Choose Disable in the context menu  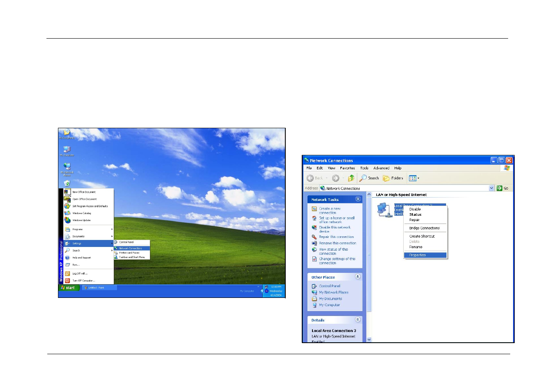(x=425, y=209)
